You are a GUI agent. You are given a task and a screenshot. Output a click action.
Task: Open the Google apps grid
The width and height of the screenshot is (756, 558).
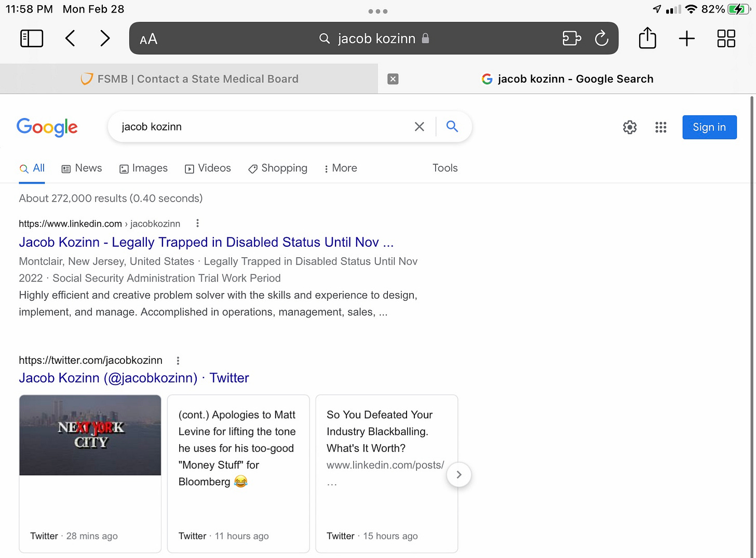coord(660,127)
